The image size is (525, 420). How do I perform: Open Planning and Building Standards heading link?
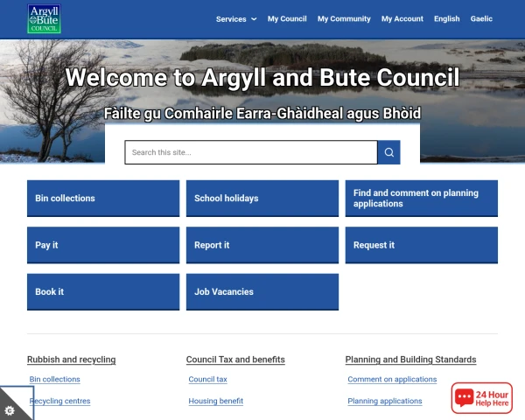[410, 360]
